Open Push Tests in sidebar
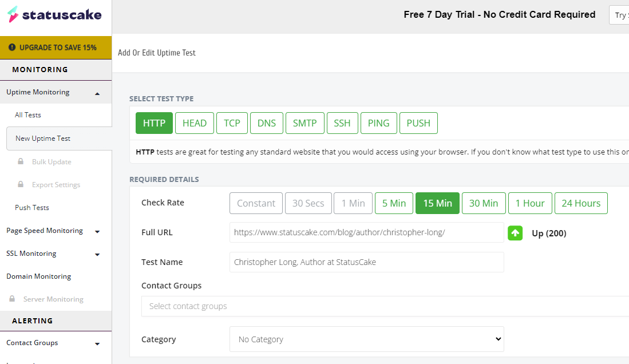Viewport: 629px width, 364px height. tap(32, 208)
